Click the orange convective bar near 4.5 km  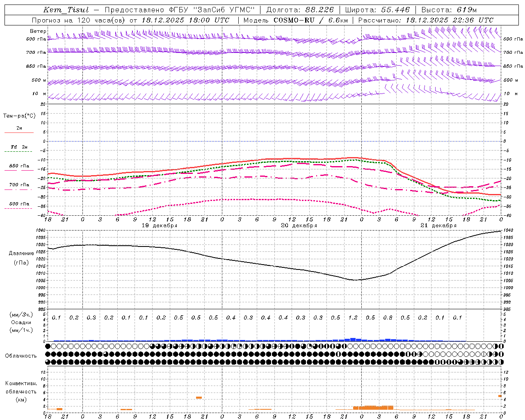click(x=199, y=397)
